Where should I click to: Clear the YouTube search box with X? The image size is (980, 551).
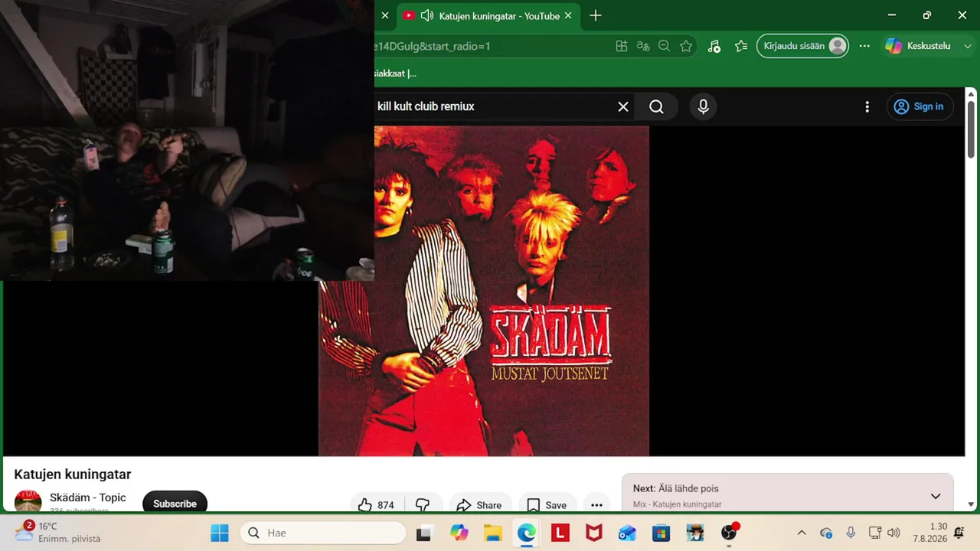coord(623,107)
